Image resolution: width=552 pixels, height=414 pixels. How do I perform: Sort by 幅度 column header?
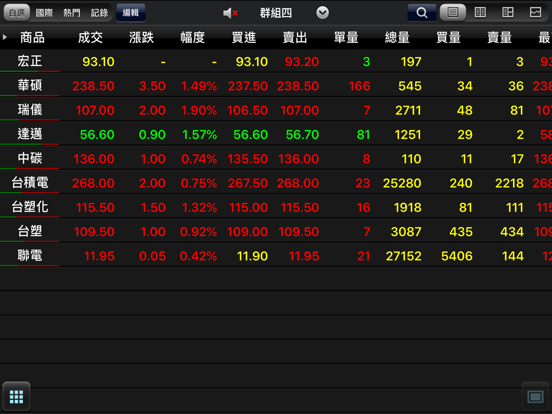[x=193, y=37]
